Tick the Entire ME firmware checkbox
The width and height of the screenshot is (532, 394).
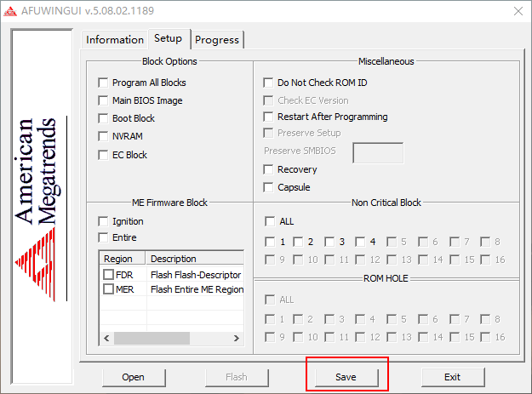103,237
